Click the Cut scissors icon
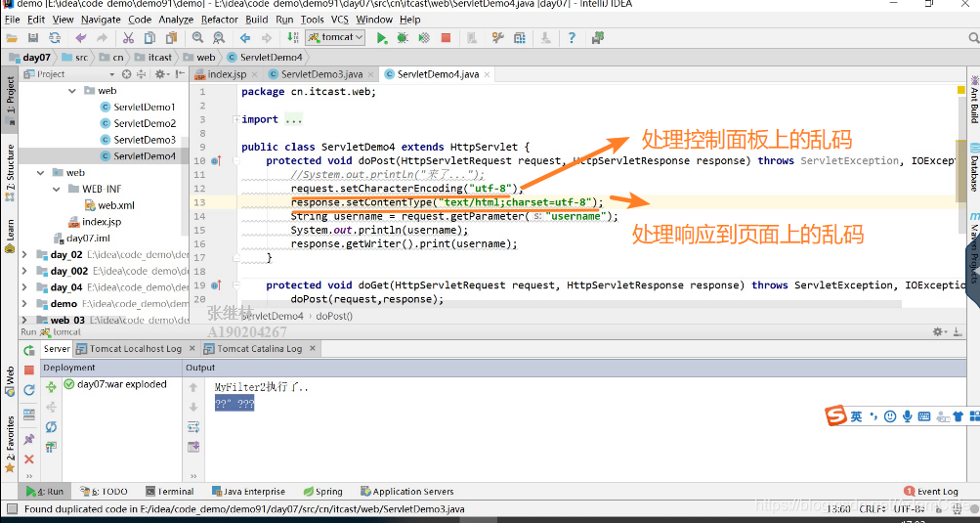 point(129,38)
